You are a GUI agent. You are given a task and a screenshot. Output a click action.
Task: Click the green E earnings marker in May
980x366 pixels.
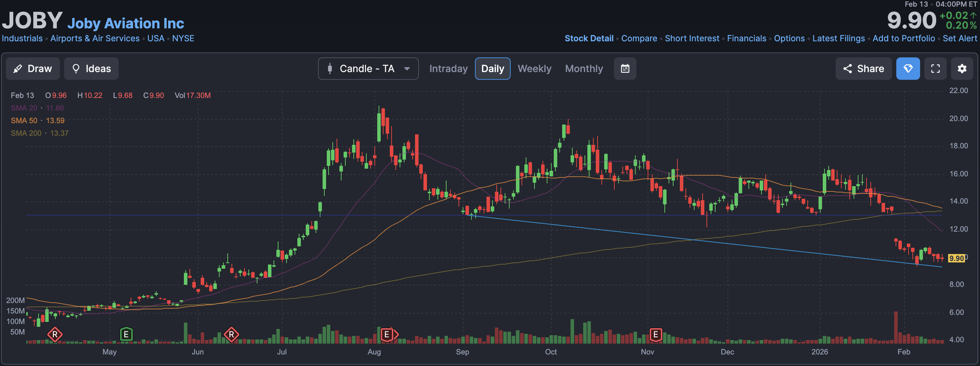126,335
